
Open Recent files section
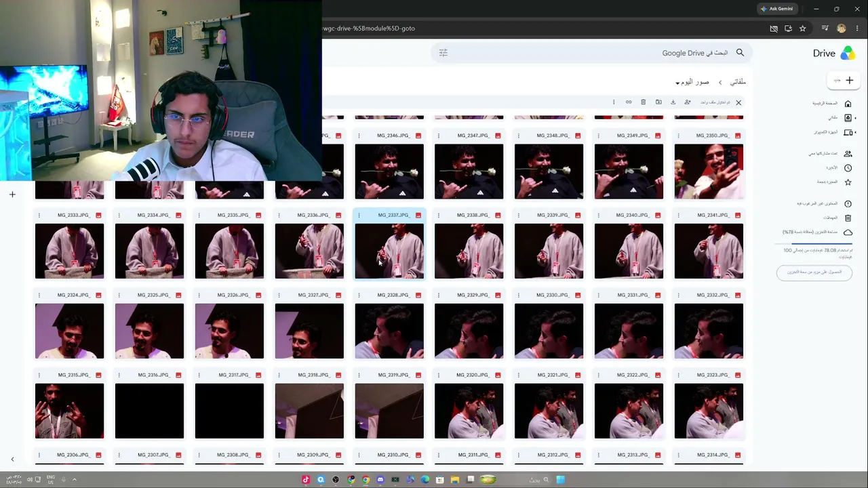(x=838, y=168)
